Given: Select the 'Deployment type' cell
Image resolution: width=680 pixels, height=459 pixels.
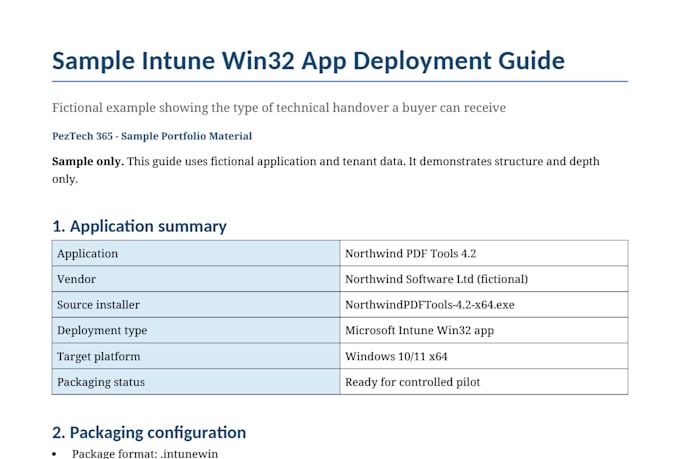Looking at the screenshot, I should [x=196, y=330].
